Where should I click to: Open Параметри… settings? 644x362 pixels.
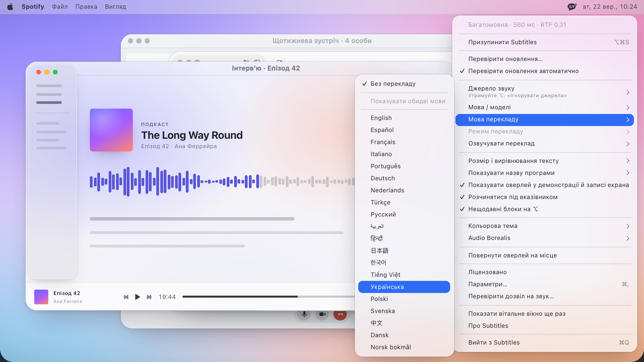pos(545,284)
